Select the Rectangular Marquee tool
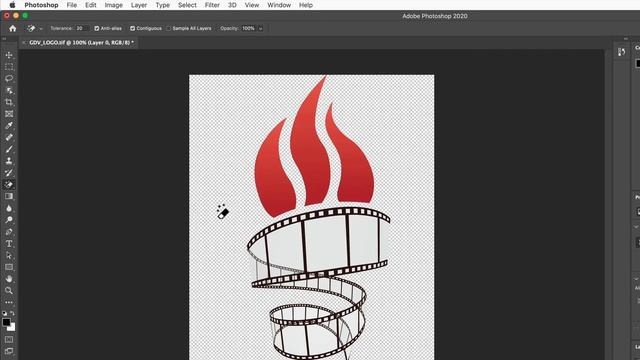This screenshot has width=640, height=360. pyautogui.click(x=9, y=67)
